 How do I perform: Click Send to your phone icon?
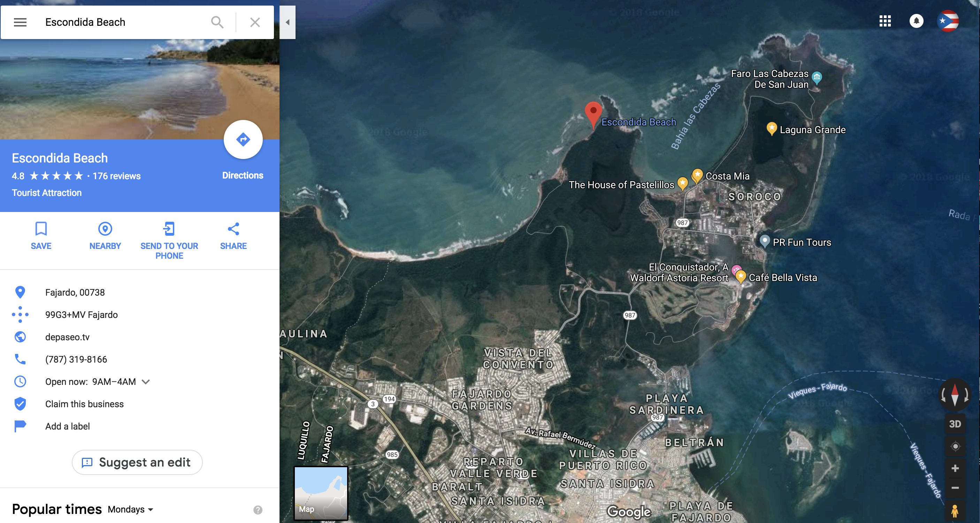pos(169,229)
